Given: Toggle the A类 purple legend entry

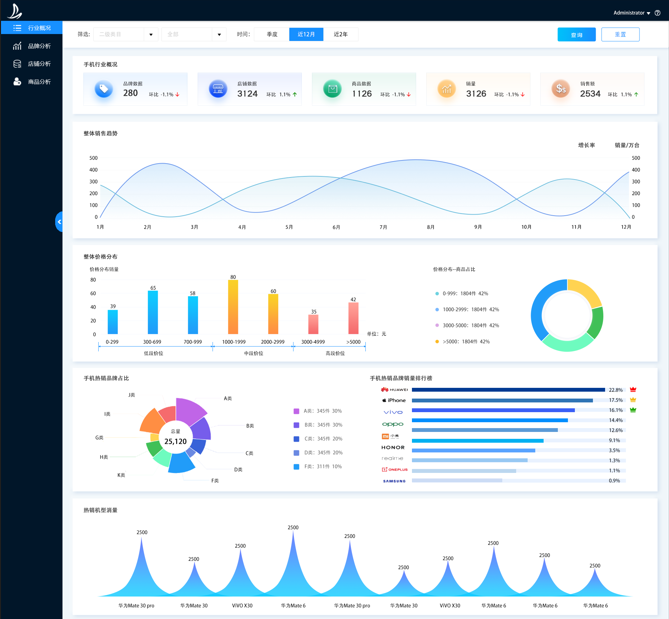Looking at the screenshot, I should 318,411.
